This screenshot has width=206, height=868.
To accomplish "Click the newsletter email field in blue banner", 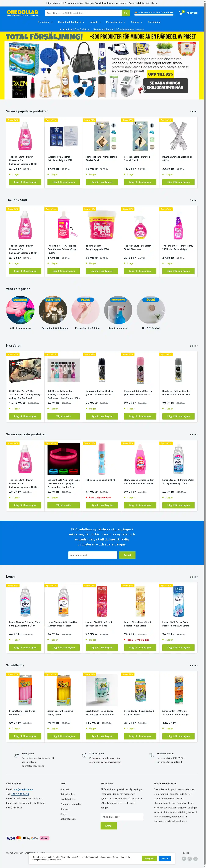I will (x=93, y=555).
